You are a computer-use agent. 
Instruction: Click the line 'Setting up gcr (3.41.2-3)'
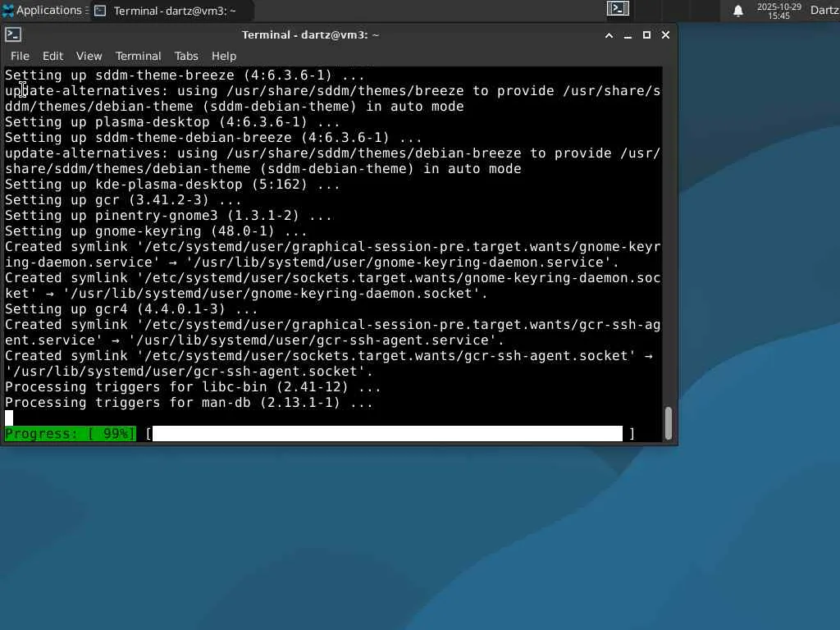pyautogui.click(x=123, y=200)
